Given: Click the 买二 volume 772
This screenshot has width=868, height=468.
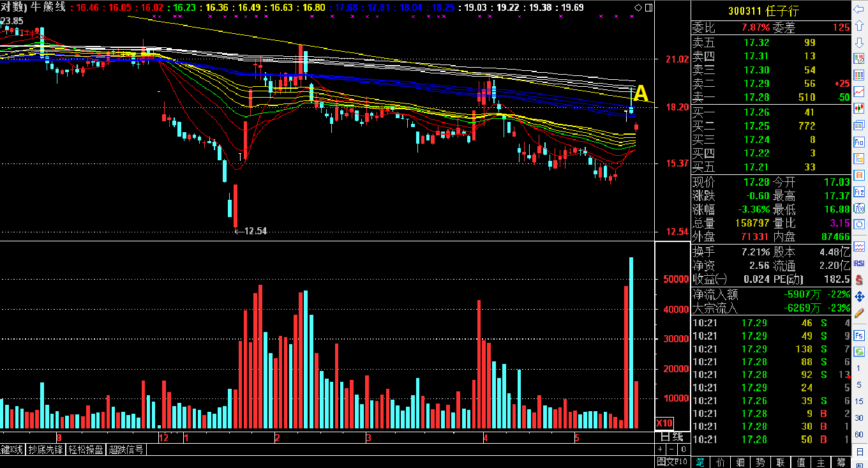Looking at the screenshot, I should point(807,126).
